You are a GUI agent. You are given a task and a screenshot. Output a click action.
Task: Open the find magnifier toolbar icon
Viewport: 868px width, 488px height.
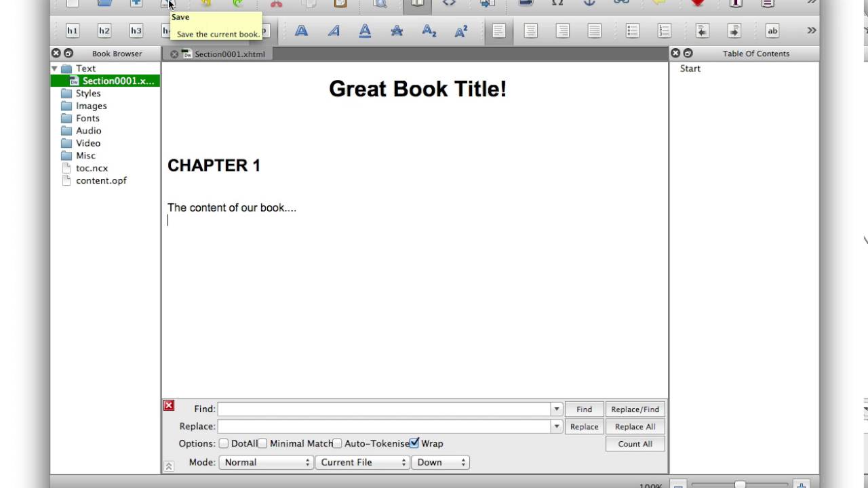[x=380, y=3]
